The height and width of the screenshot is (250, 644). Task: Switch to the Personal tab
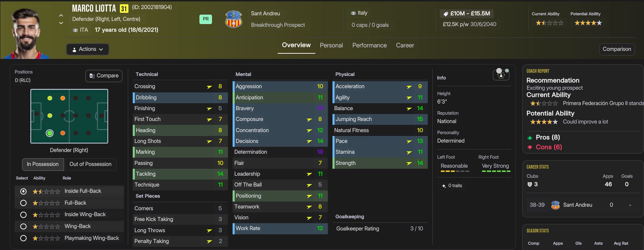[331, 45]
